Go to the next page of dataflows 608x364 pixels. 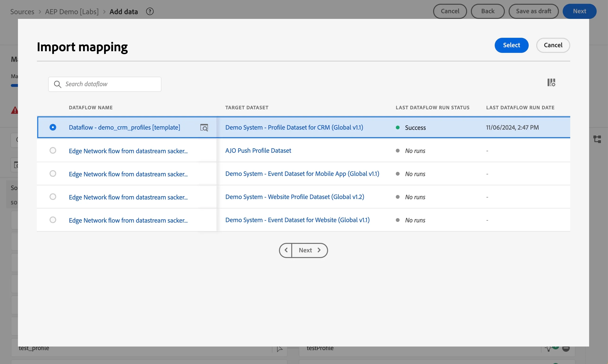(x=309, y=250)
